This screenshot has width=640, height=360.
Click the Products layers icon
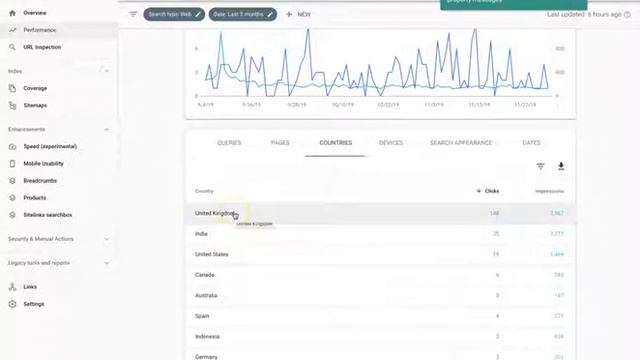12,198
